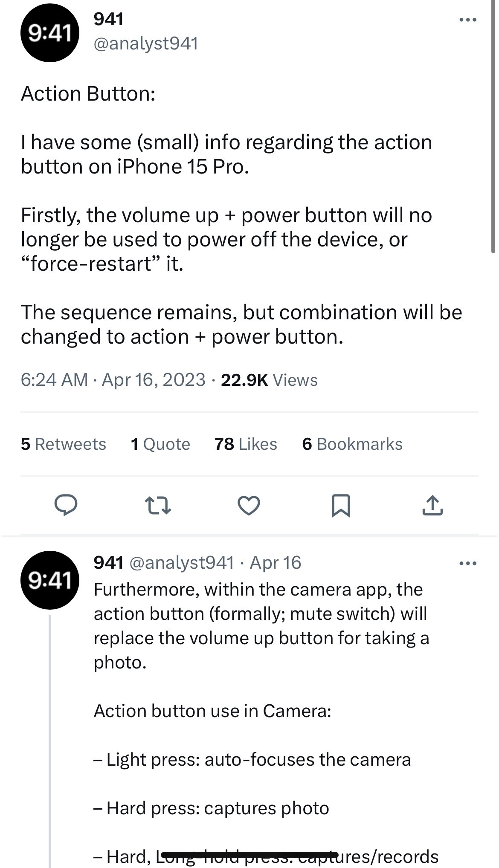This screenshot has width=499, height=868.
Task: Open the reply's 9:41 avatar
Action: (50, 580)
